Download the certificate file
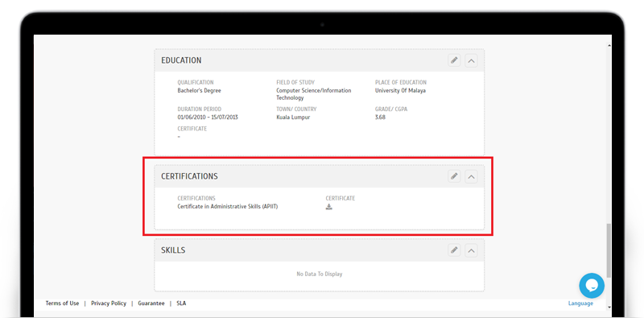644x318 pixels. (328, 207)
